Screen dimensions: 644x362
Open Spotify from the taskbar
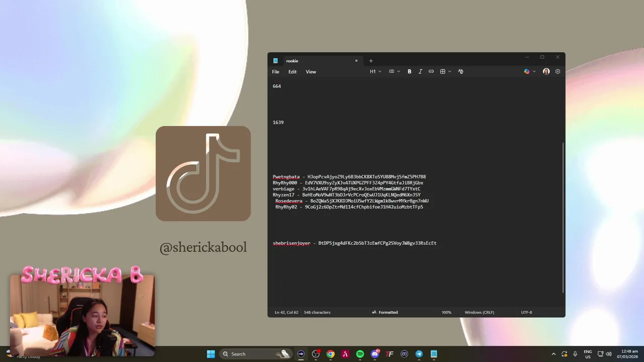pos(360,354)
